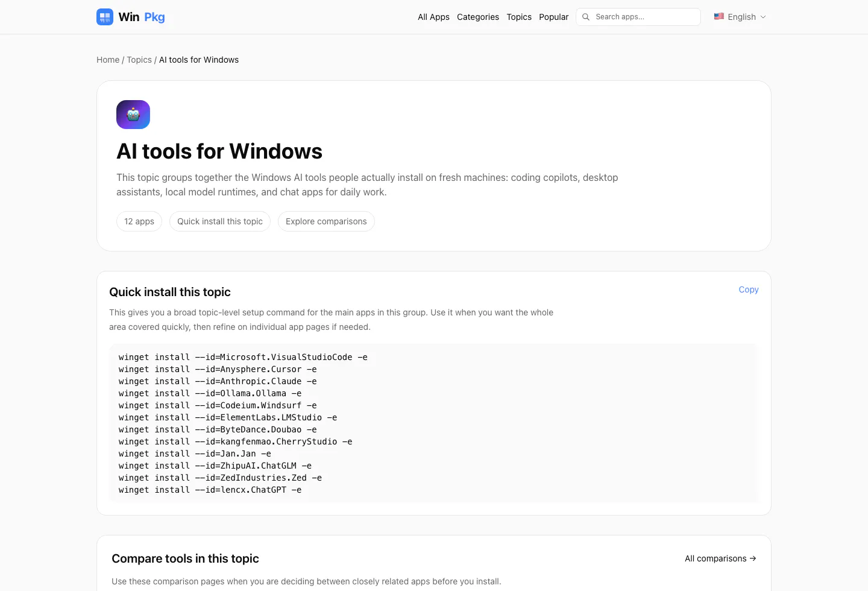The width and height of the screenshot is (868, 591).
Task: Jump to Quick install this topic pill
Action: tap(220, 221)
